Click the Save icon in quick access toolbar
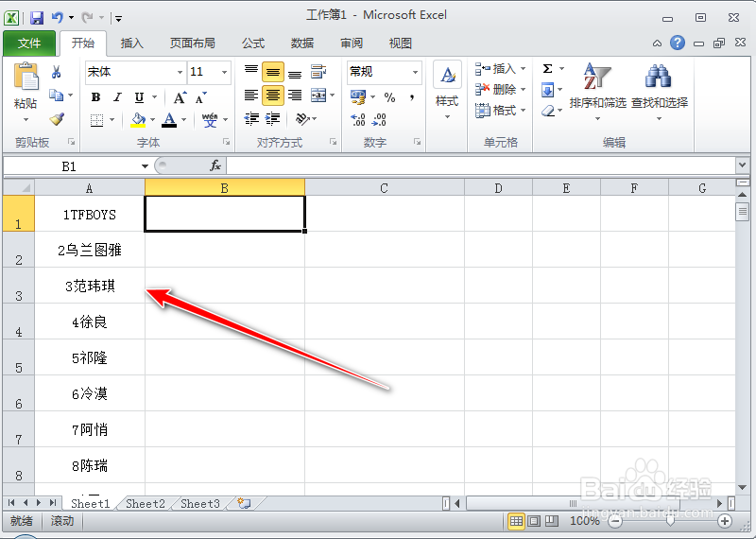The image size is (756, 539). [x=37, y=18]
